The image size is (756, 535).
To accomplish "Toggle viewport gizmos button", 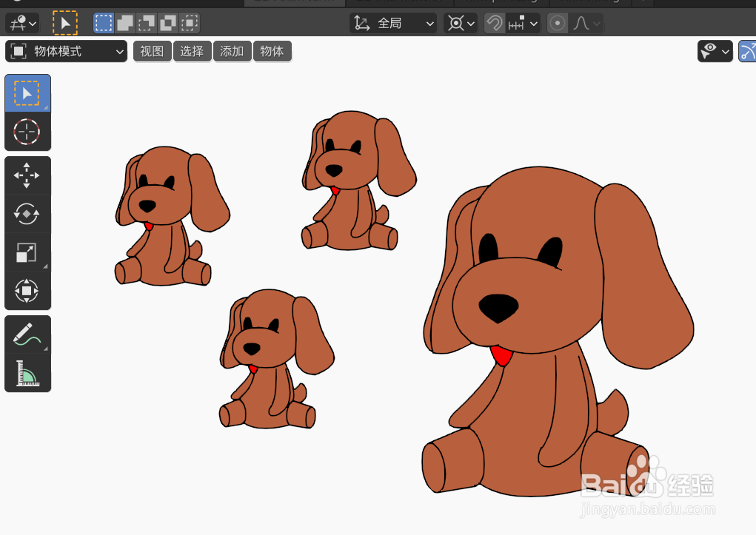I will 747,51.
